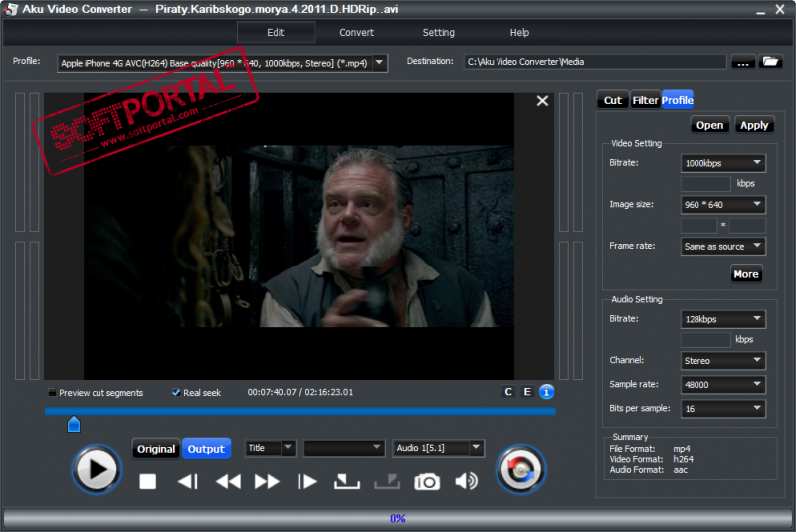Click the timecode 00:07:40.07 / 02:16:23.01
Screen dimensions: 796x532
pos(300,392)
